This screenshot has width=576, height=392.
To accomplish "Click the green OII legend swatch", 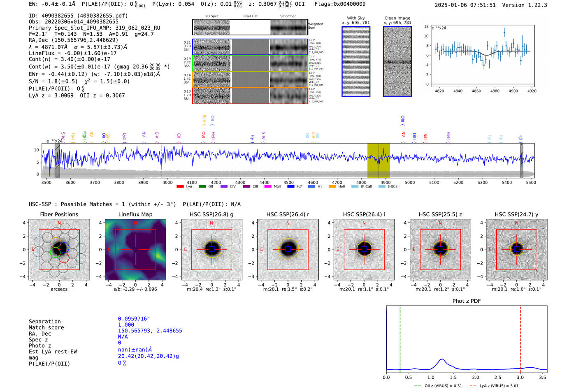I will (x=202, y=187).
